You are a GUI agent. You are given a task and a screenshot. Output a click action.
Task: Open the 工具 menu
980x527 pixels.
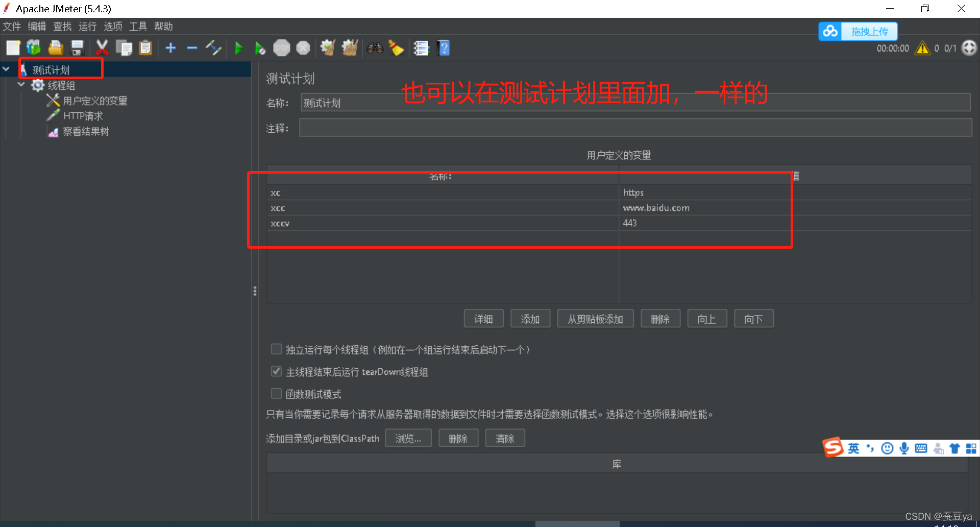[x=138, y=26]
